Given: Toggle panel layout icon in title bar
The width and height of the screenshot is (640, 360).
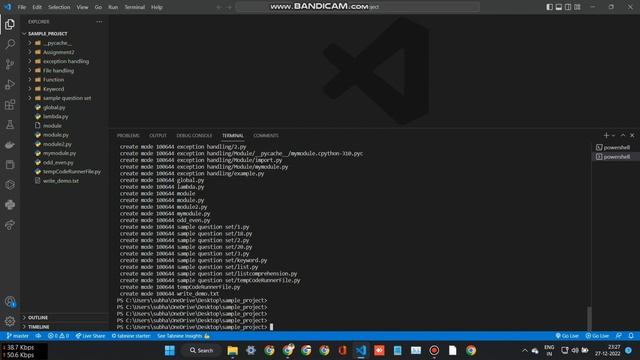Looking at the screenshot, I should pos(559,7).
